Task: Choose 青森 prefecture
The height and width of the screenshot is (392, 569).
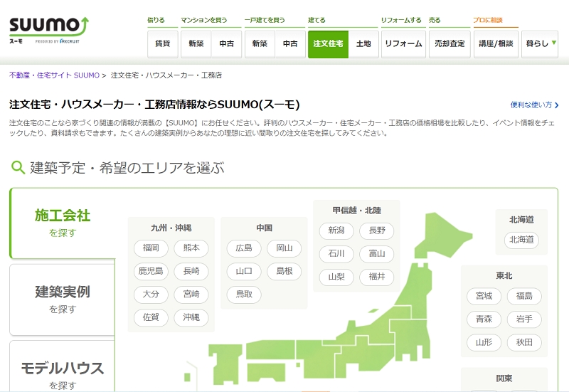Action: click(484, 319)
